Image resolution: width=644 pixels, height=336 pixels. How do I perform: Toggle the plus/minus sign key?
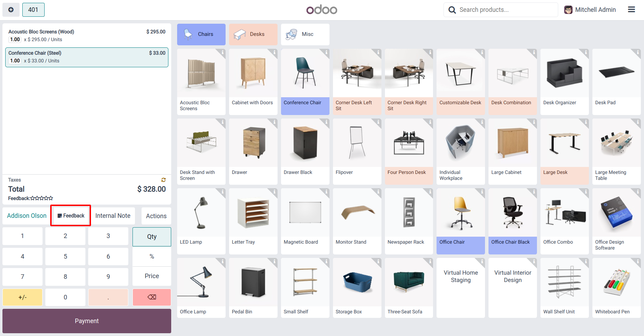(x=23, y=297)
